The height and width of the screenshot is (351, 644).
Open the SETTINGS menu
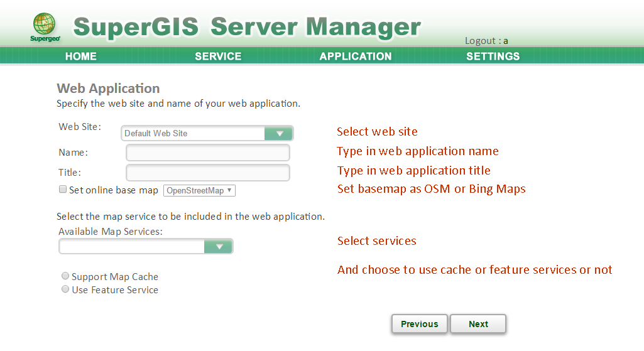(x=493, y=57)
